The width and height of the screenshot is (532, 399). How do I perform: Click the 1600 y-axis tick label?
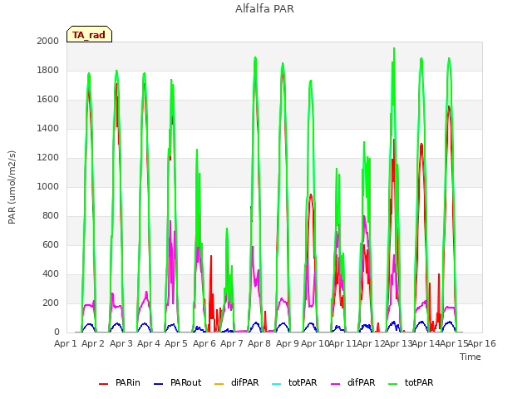tap(48, 100)
